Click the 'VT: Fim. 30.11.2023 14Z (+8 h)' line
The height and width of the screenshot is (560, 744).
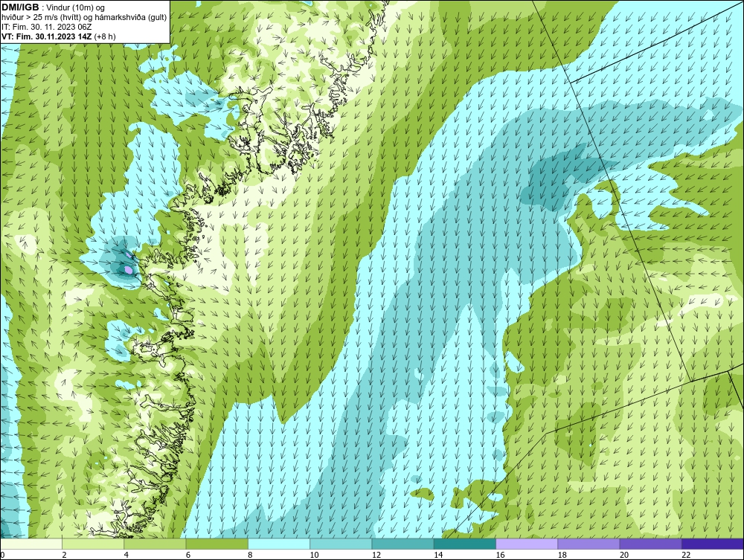tap(58, 36)
